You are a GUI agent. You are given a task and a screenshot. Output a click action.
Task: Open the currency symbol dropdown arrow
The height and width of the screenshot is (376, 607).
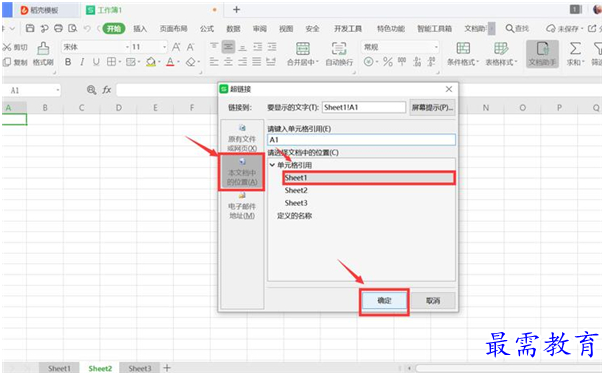coord(377,62)
